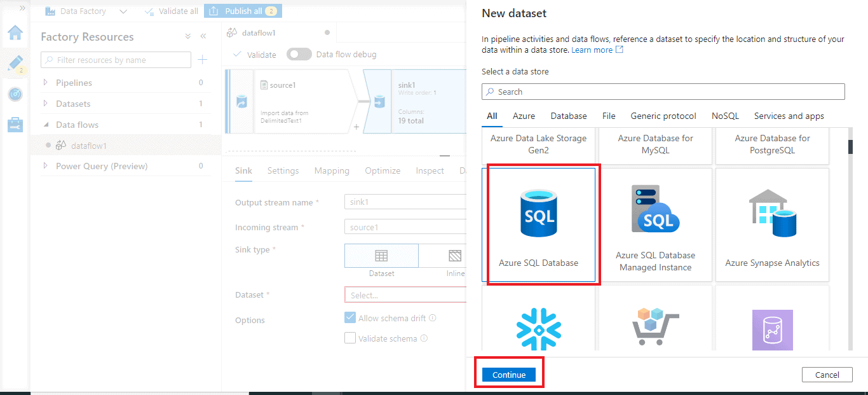This screenshot has width=868, height=395.
Task: Switch to the Mapping tab
Action: (x=332, y=170)
